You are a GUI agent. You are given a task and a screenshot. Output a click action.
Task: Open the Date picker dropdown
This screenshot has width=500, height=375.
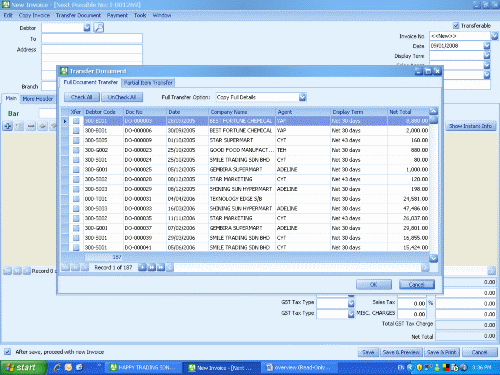[487, 46]
